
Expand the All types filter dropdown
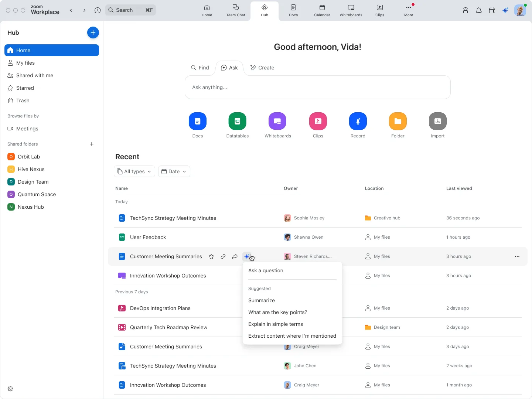(134, 171)
